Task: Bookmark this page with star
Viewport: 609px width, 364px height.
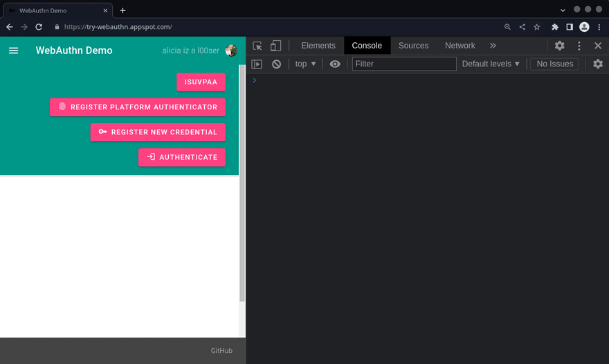Action: point(537,27)
